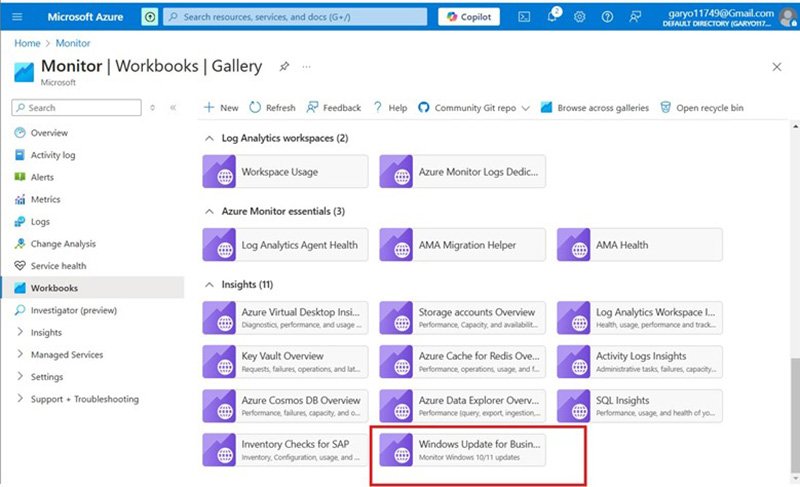Select Alerts in the left menu
This screenshot has width=800, height=487.
click(x=42, y=177)
